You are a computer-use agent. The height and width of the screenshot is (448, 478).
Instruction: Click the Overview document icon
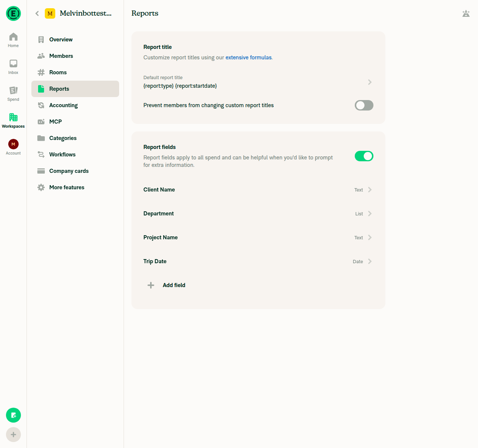pos(41,40)
